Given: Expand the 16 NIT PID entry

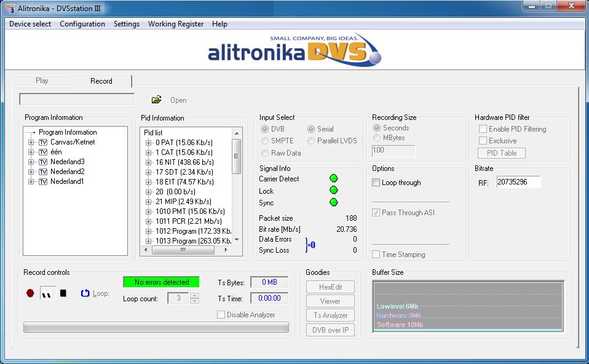Looking at the screenshot, I should tap(148, 162).
